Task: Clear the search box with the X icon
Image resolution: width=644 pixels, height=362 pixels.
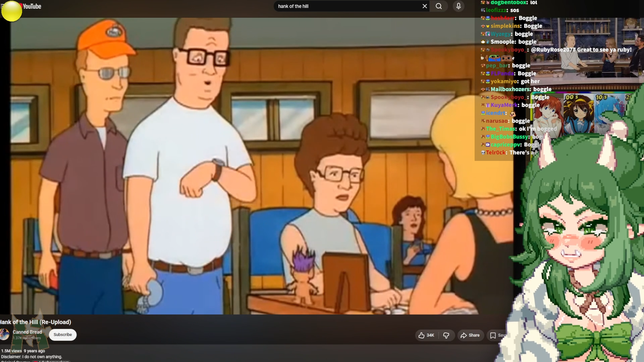Action: [x=425, y=6]
